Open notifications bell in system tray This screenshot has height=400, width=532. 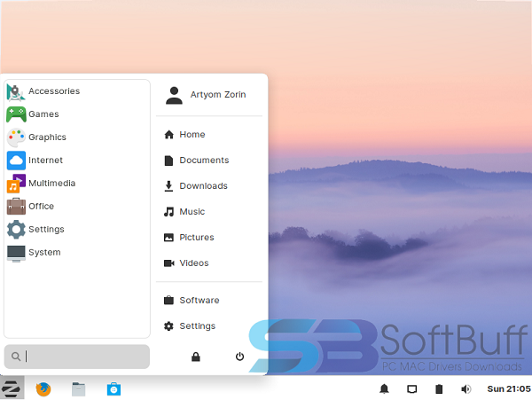tap(384, 389)
